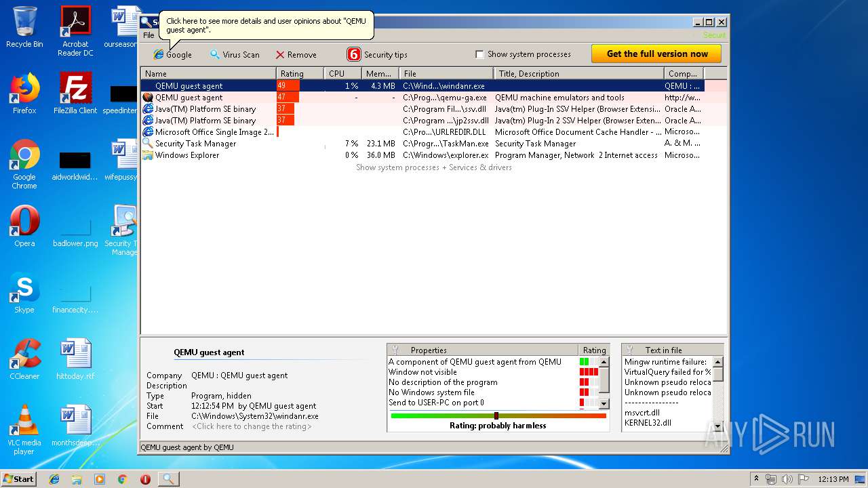
Task: Sort by Title, Description column
Action: pyautogui.click(x=578, y=73)
